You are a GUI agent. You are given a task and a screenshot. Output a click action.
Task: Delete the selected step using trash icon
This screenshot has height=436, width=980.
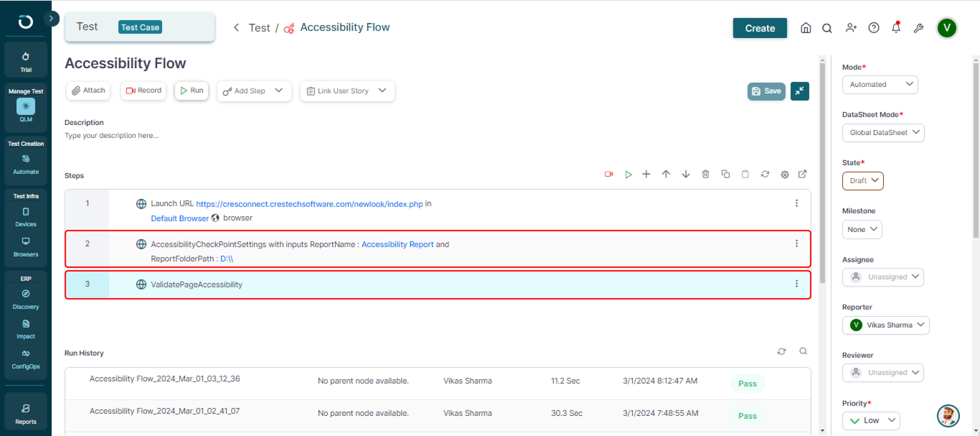coord(706,174)
